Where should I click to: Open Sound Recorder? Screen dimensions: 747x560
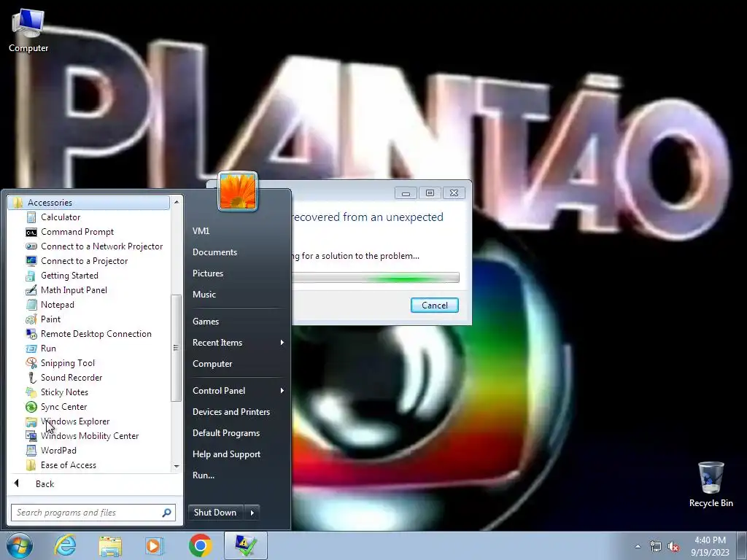click(71, 378)
